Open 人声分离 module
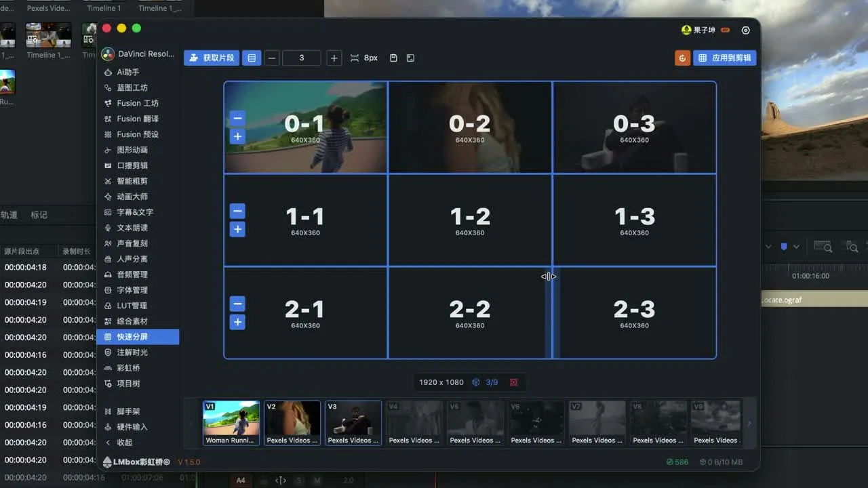 [138, 259]
